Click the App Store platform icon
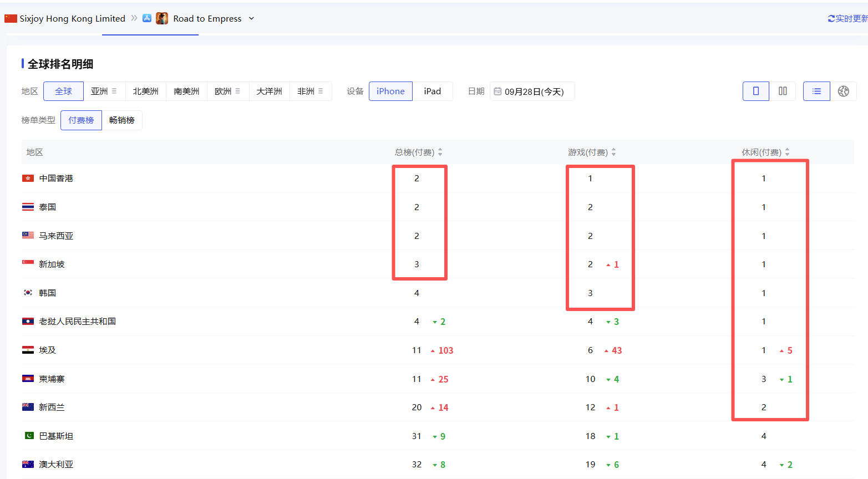This screenshot has width=868, height=479. pos(147,18)
